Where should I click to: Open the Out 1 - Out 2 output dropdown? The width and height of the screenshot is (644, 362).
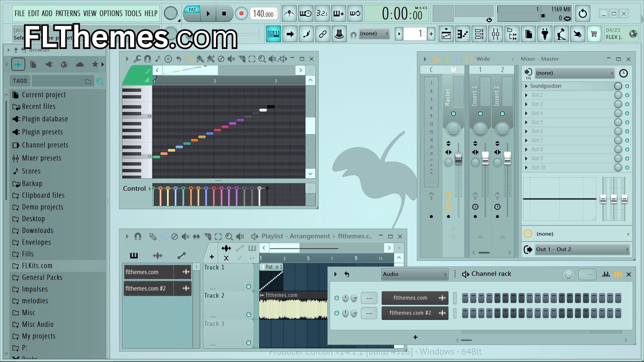(x=582, y=249)
